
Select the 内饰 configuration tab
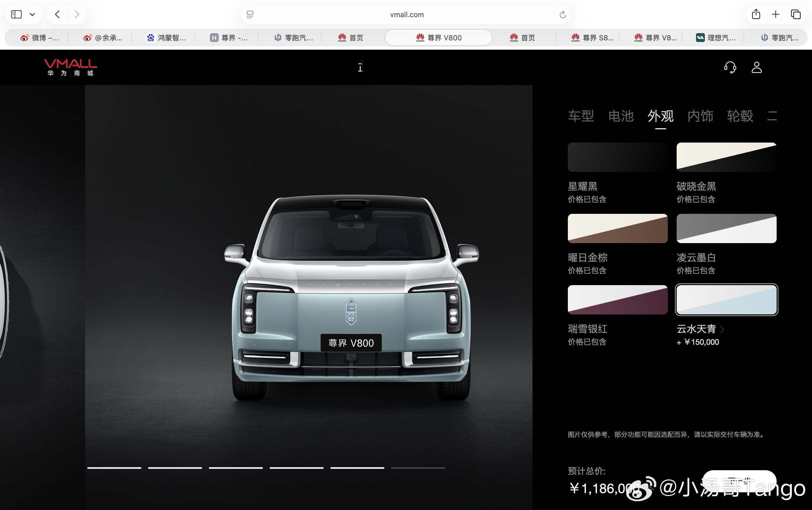[700, 116]
